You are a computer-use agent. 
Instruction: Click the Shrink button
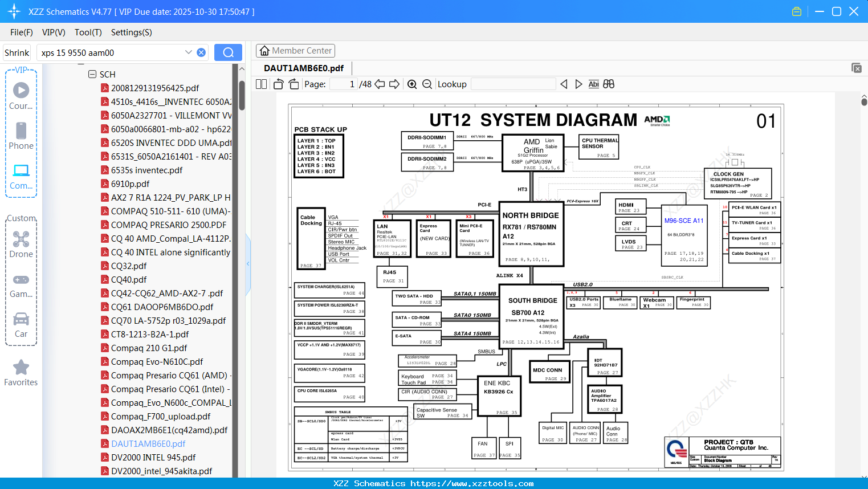tap(17, 52)
